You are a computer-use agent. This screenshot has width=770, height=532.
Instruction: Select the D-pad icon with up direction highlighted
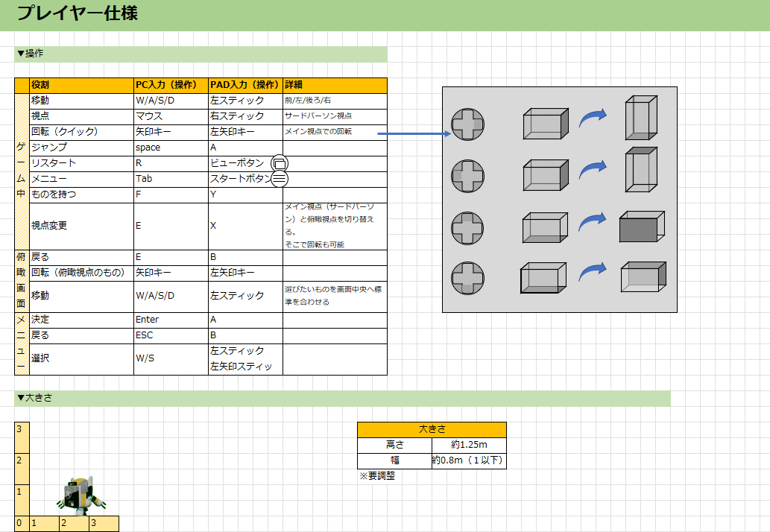click(467, 227)
